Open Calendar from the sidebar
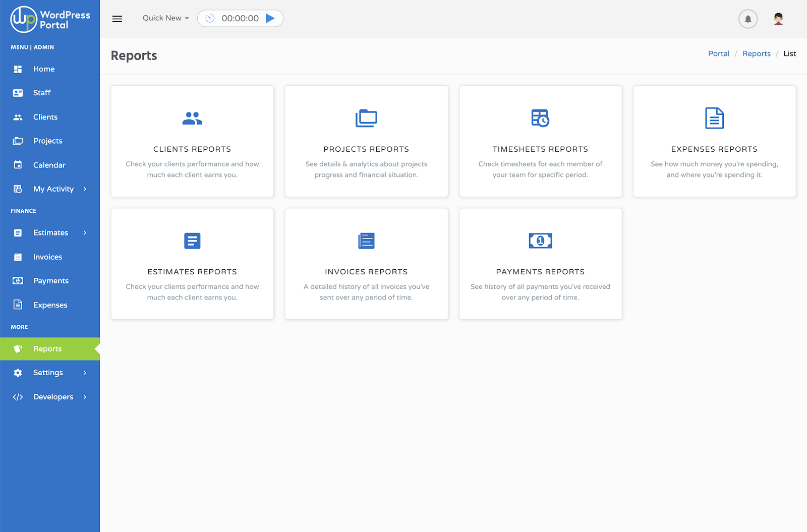807x532 pixels. 49,165
